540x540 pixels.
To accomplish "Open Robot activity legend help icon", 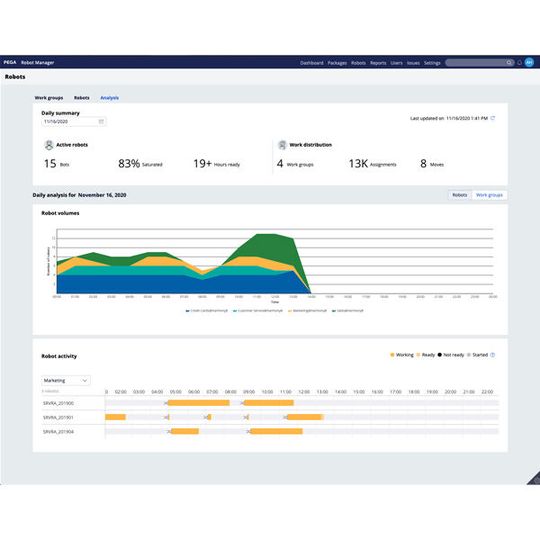I will coord(492,355).
